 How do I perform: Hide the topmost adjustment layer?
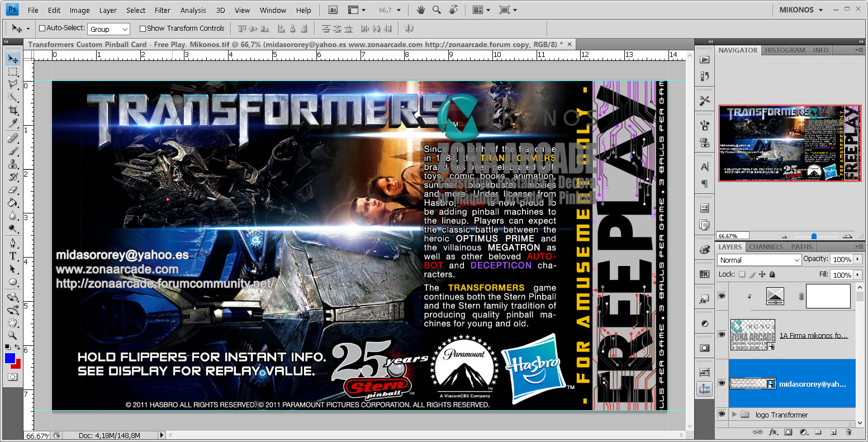[x=722, y=296]
